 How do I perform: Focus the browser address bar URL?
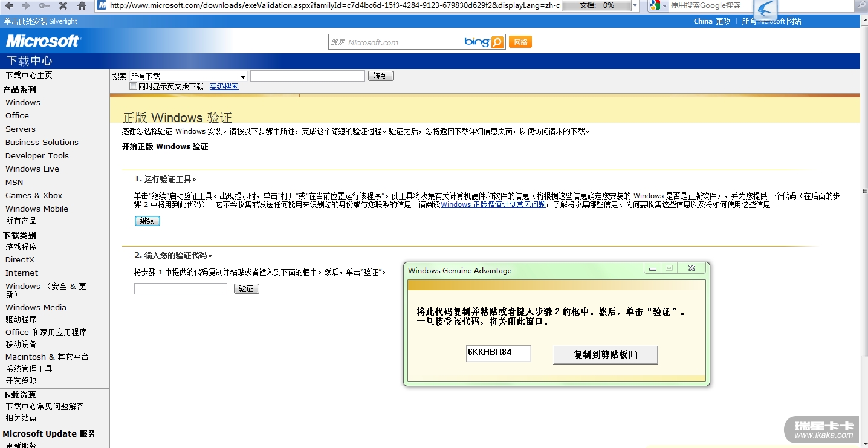pos(335,5)
